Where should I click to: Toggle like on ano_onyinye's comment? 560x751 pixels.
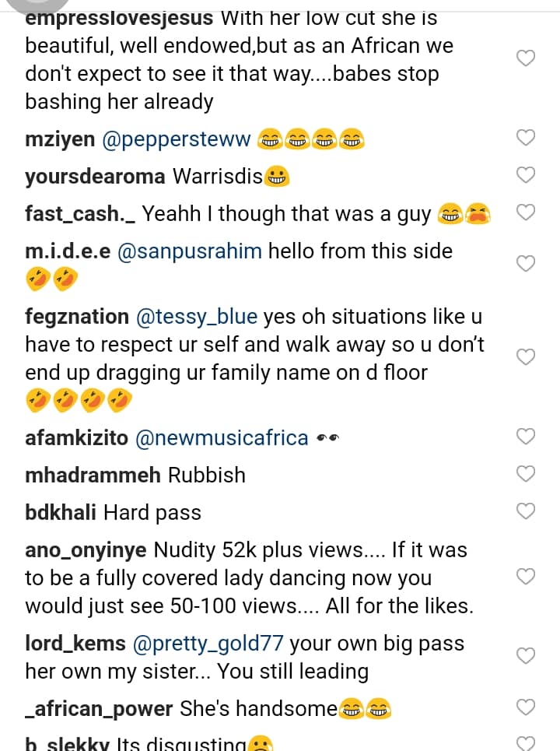(x=527, y=577)
